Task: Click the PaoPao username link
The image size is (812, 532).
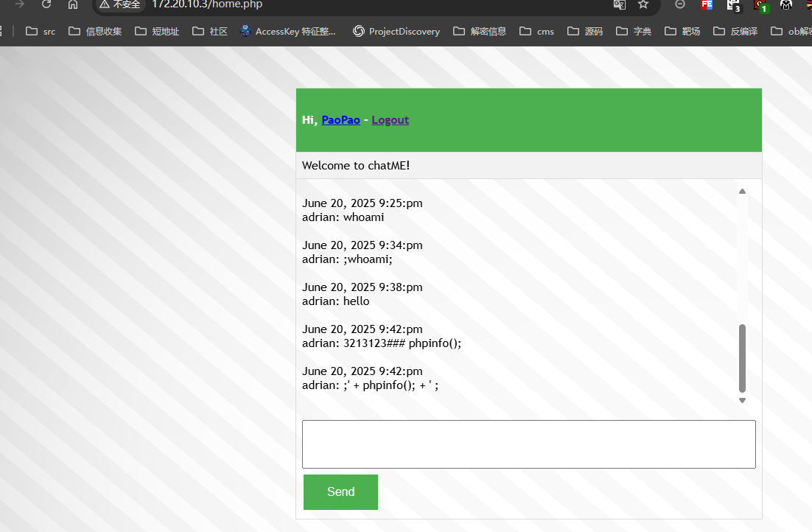Action: [x=340, y=120]
